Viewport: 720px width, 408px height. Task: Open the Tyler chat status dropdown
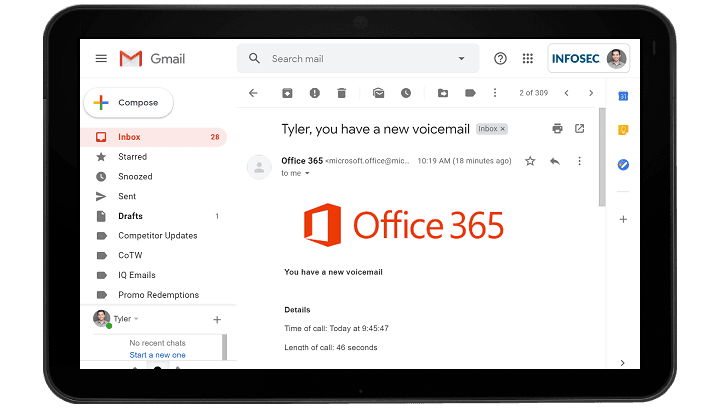click(x=136, y=319)
